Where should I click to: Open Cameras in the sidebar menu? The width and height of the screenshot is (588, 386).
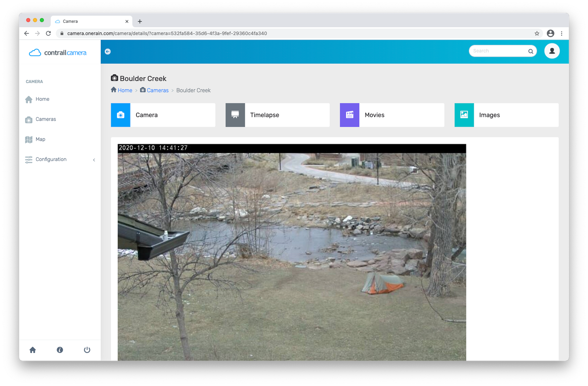46,119
